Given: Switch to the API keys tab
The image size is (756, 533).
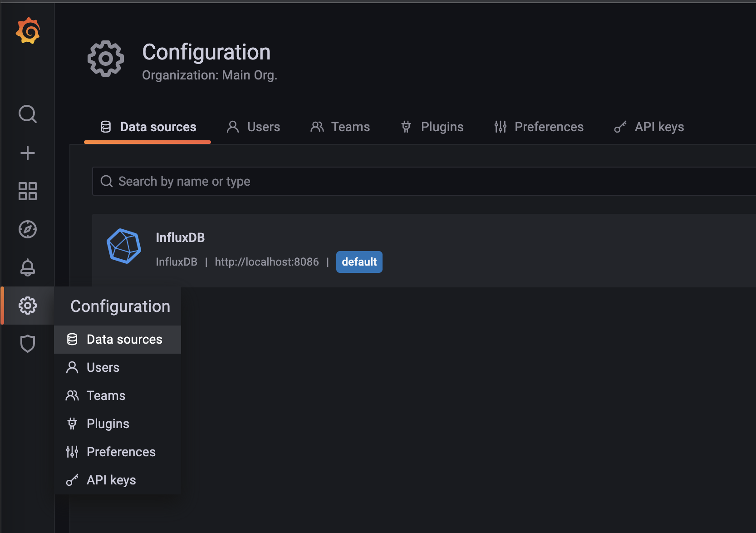Looking at the screenshot, I should (x=649, y=127).
